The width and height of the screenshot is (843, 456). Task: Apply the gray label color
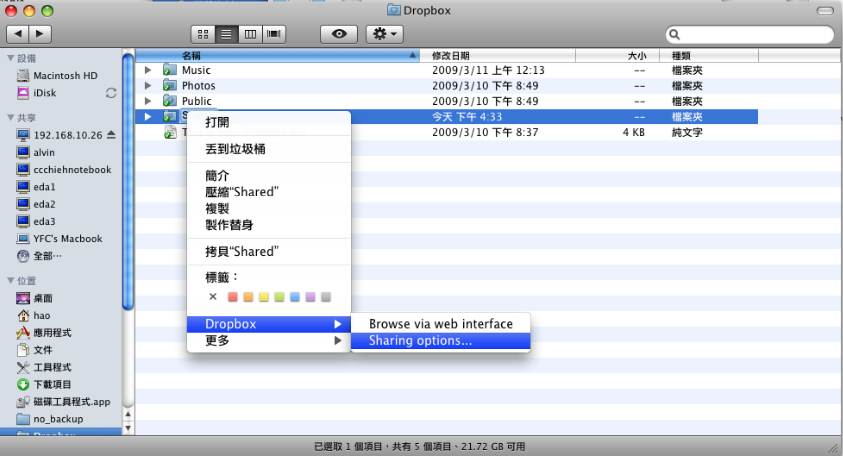(326, 297)
